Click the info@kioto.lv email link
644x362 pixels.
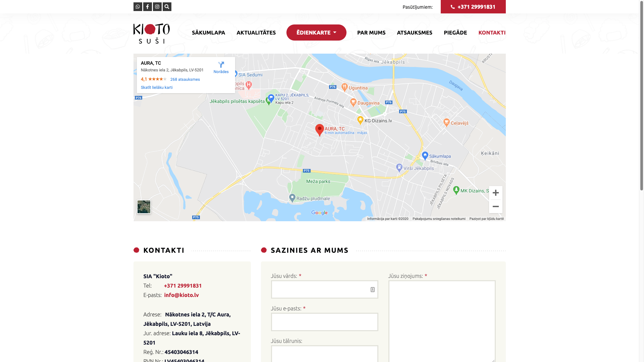(181, 295)
